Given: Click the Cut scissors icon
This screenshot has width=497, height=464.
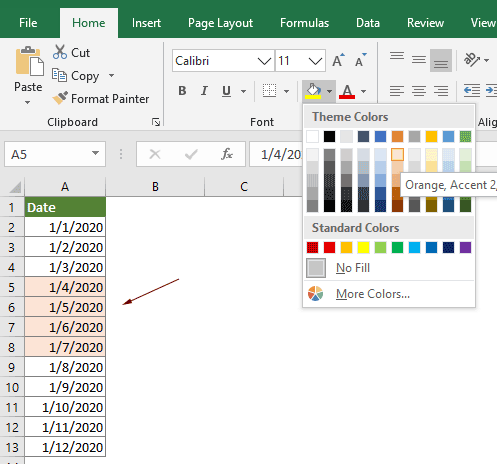Looking at the screenshot, I should 60,52.
